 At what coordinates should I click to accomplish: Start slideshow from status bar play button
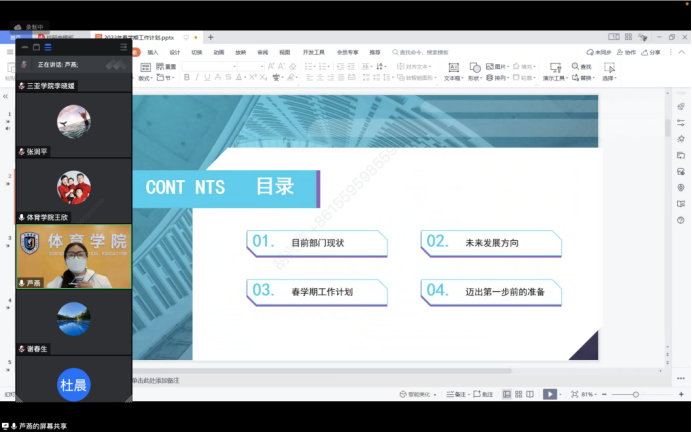tap(550, 394)
